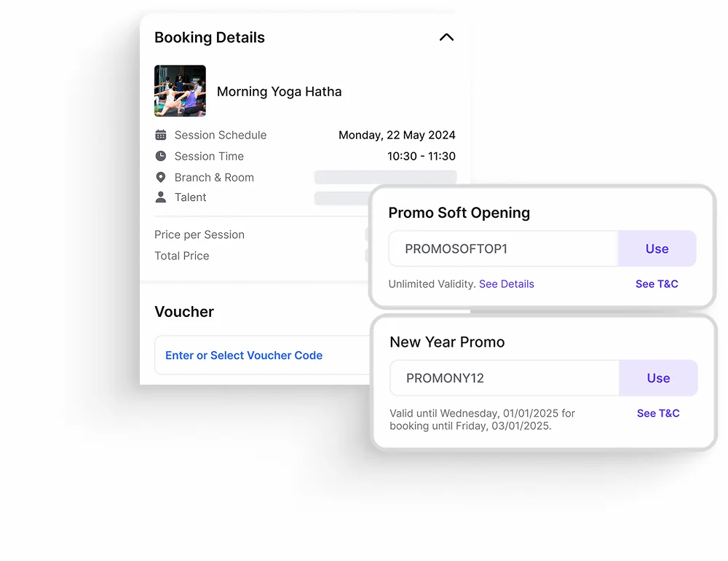Open See Details for Promo Soft Opening

tap(506, 284)
